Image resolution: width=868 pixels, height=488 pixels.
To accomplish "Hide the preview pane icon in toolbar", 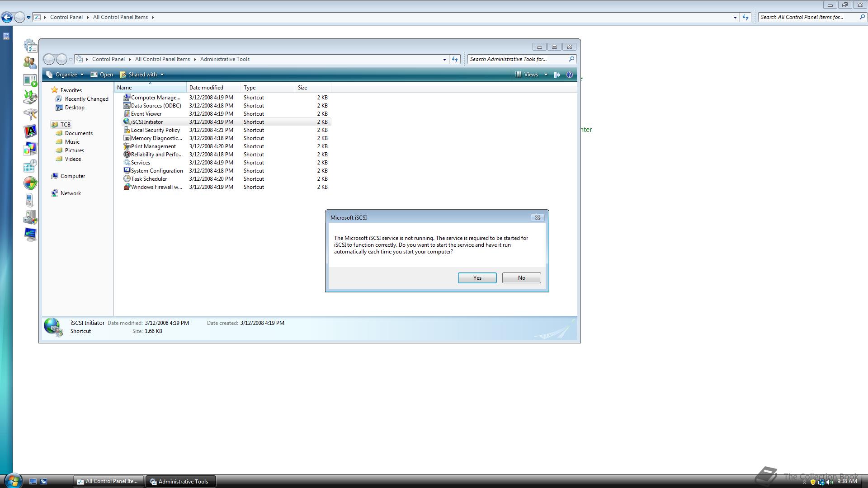I will tap(557, 75).
